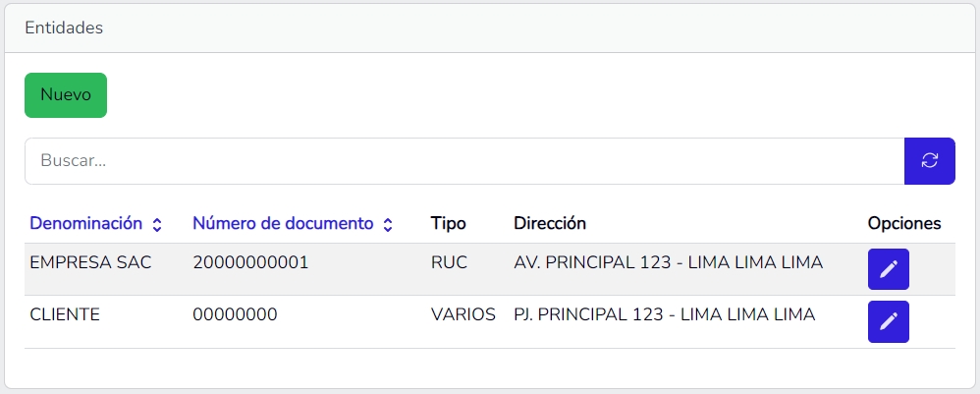980x394 pixels.
Task: Sort by Número de documento header
Action: (283, 223)
